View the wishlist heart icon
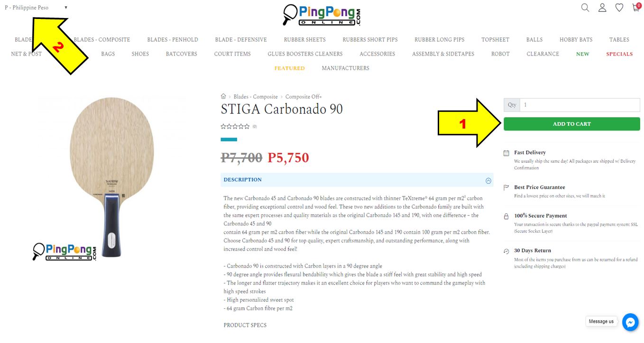Image resolution: width=644 pixels, height=343 pixels. coord(619,8)
